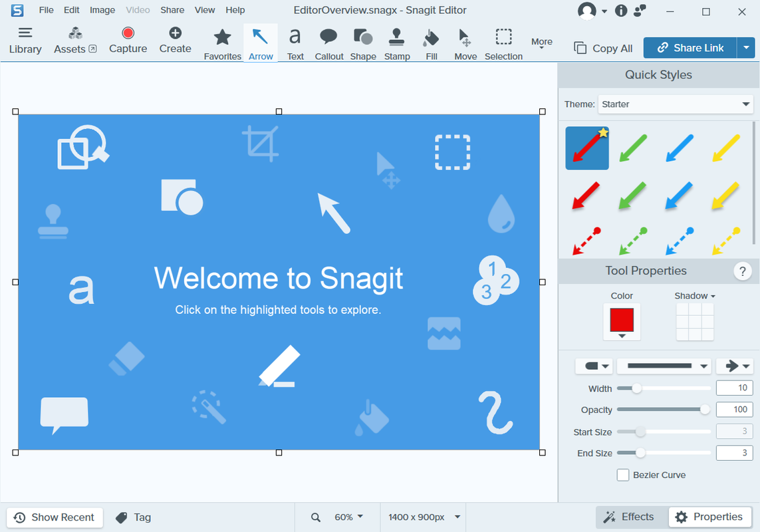
Task: Select the Favorites star tool
Action: coord(223,44)
